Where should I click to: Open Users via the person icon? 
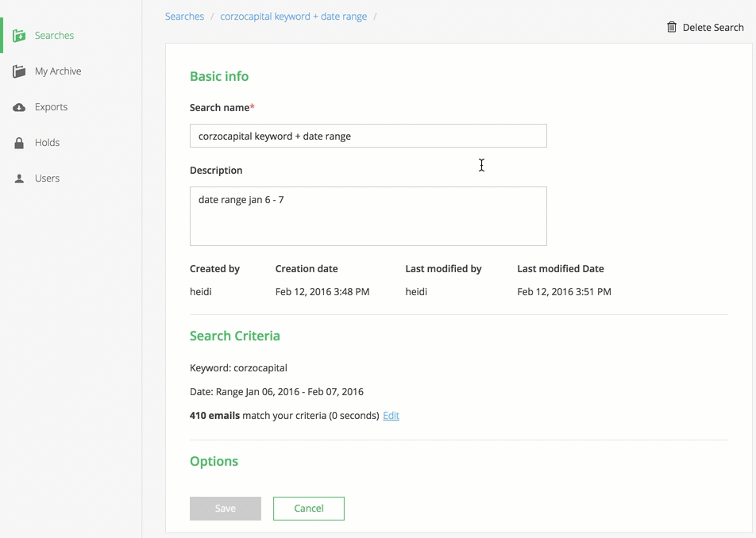[18, 178]
